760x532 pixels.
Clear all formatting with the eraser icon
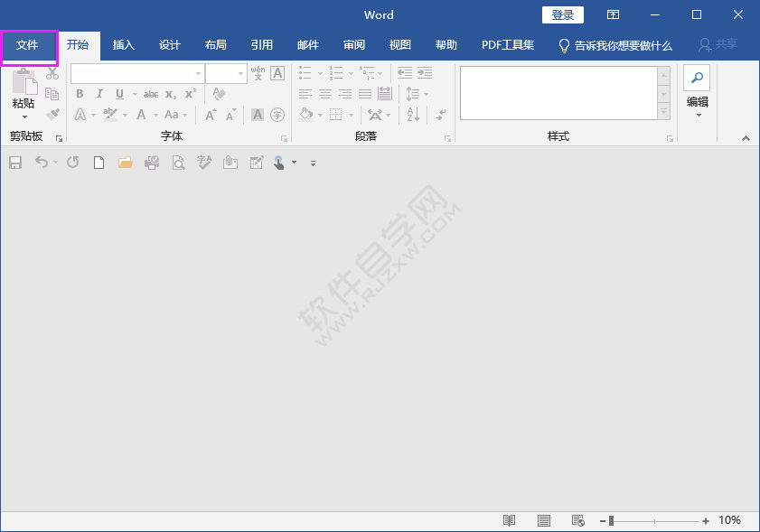219,94
